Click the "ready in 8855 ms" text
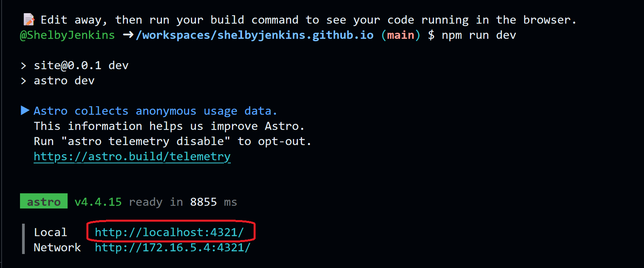The height and width of the screenshot is (268, 644). click(183, 202)
